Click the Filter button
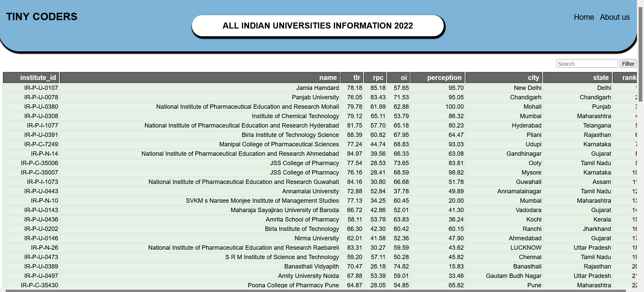The width and height of the screenshot is (644, 292). click(x=628, y=63)
